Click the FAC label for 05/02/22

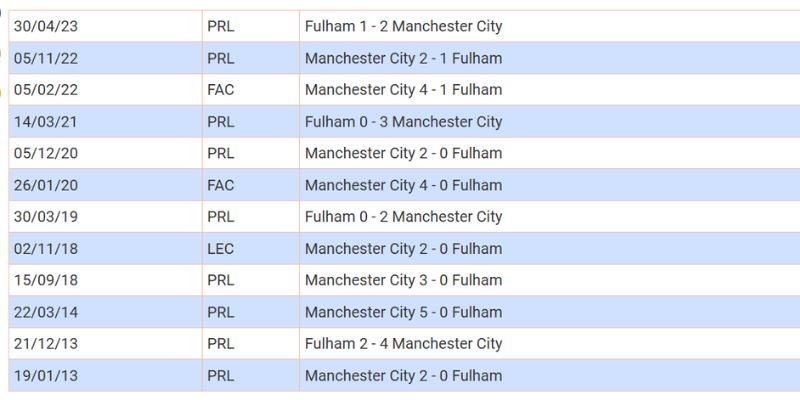(x=220, y=90)
